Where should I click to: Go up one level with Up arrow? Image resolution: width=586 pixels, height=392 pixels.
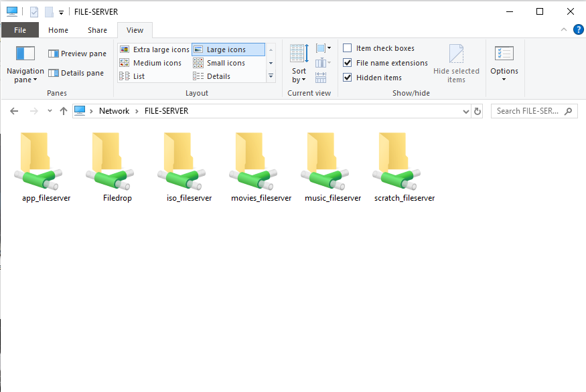coord(64,111)
